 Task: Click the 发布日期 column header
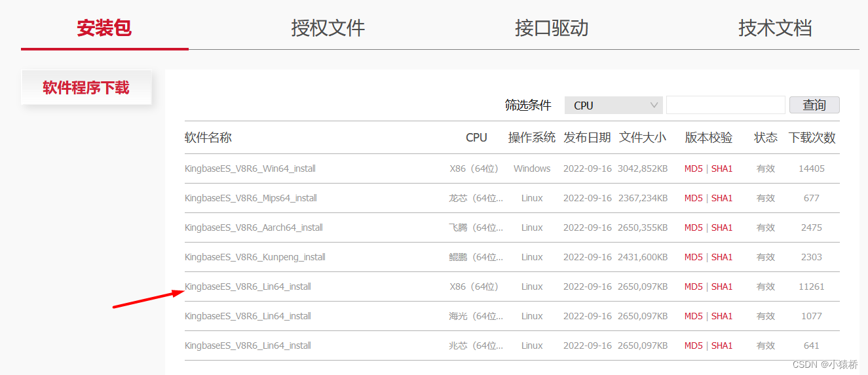[x=587, y=138]
